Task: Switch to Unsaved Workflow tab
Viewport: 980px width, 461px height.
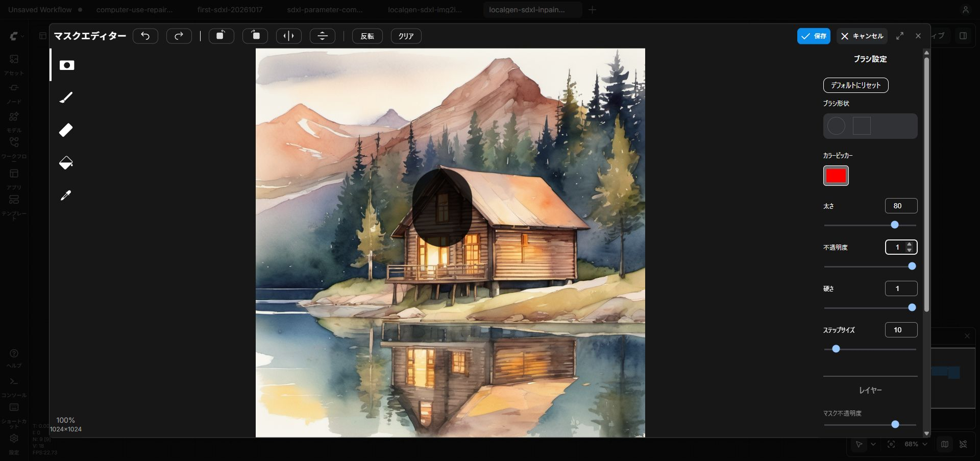Action: [40, 10]
